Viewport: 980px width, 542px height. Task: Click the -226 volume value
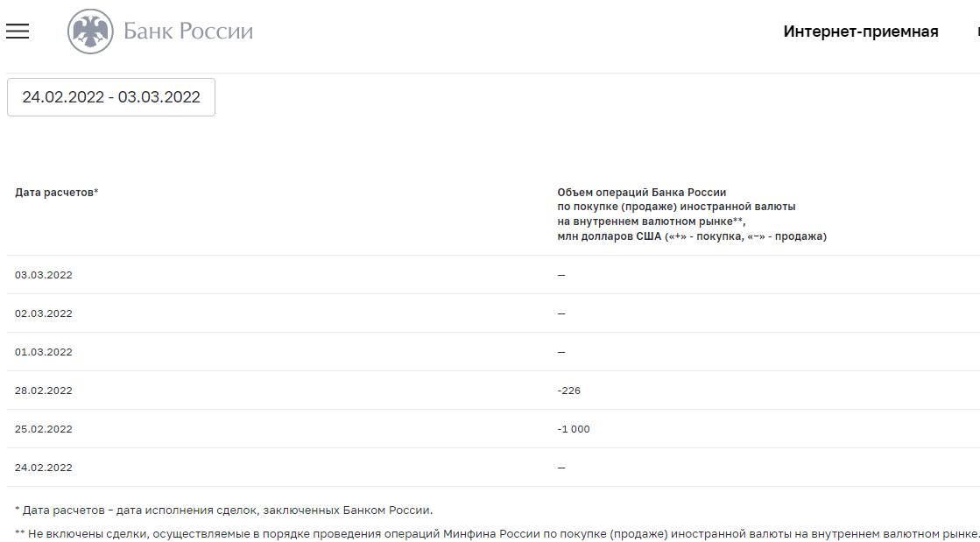pos(569,391)
